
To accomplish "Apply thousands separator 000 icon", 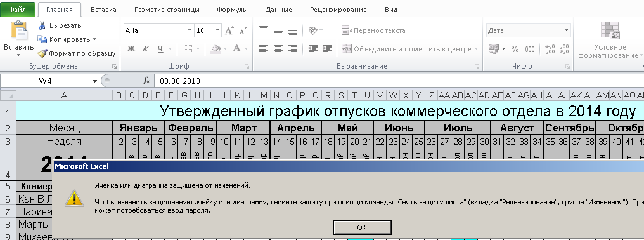I will pyautogui.click(x=530, y=49).
